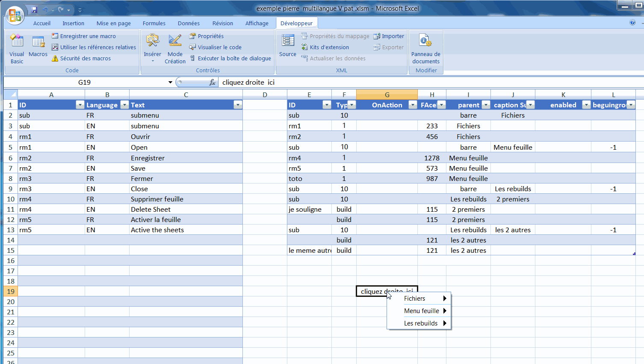644x364 pixels.
Task: Open the filter dropdown for enabled column
Action: coord(586,105)
